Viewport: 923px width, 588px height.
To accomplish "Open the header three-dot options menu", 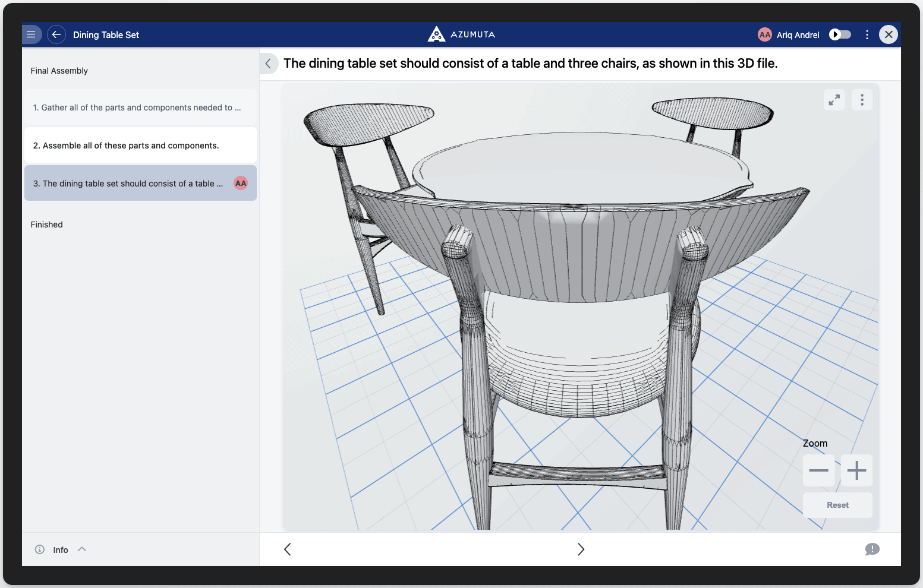I will 867,34.
